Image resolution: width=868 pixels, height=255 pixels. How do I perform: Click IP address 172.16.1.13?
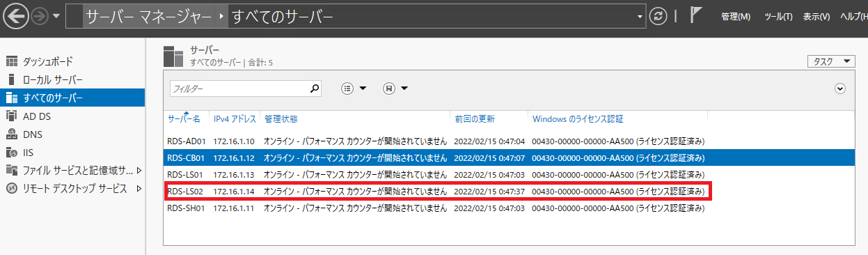[x=234, y=174]
